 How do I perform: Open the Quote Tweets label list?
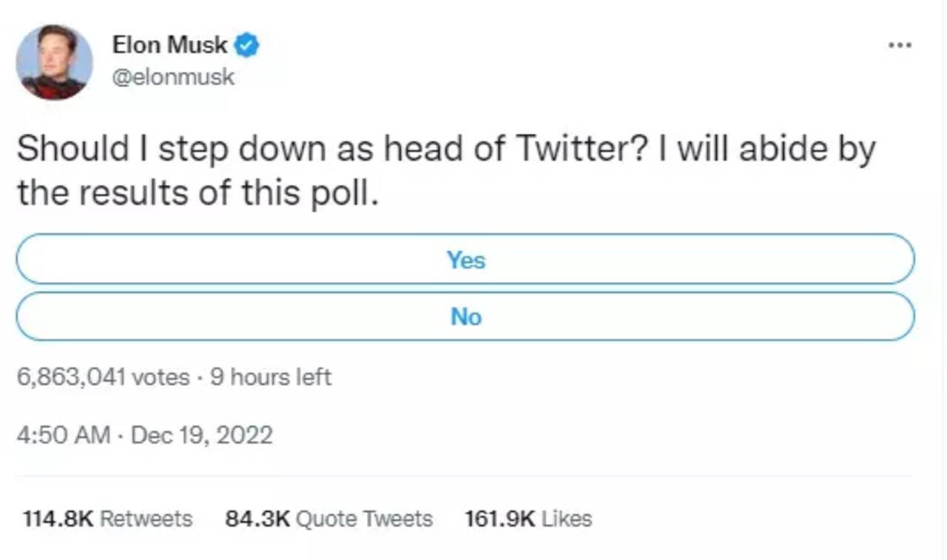click(x=364, y=519)
